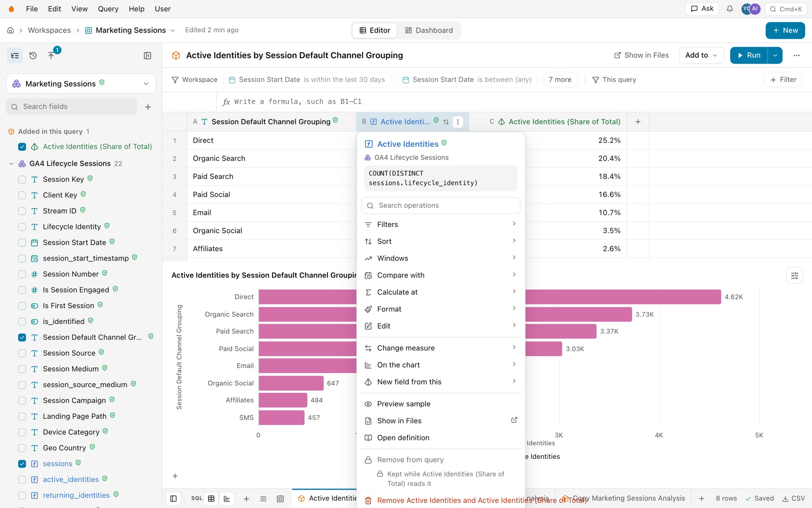Choose Change measure in context menu

(x=441, y=348)
